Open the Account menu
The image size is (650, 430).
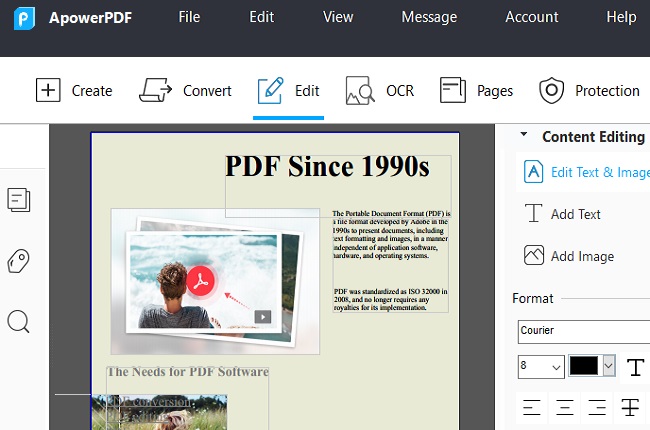(531, 17)
